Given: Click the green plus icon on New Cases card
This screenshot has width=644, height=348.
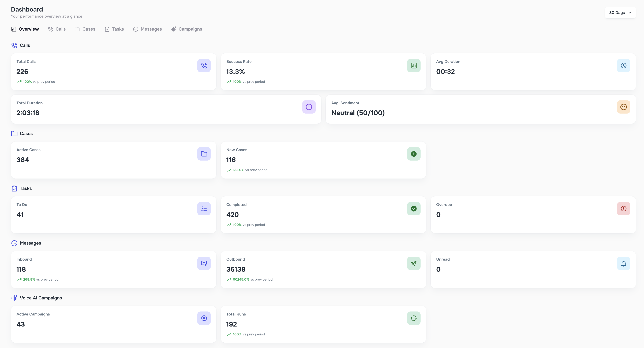Looking at the screenshot, I should point(414,154).
